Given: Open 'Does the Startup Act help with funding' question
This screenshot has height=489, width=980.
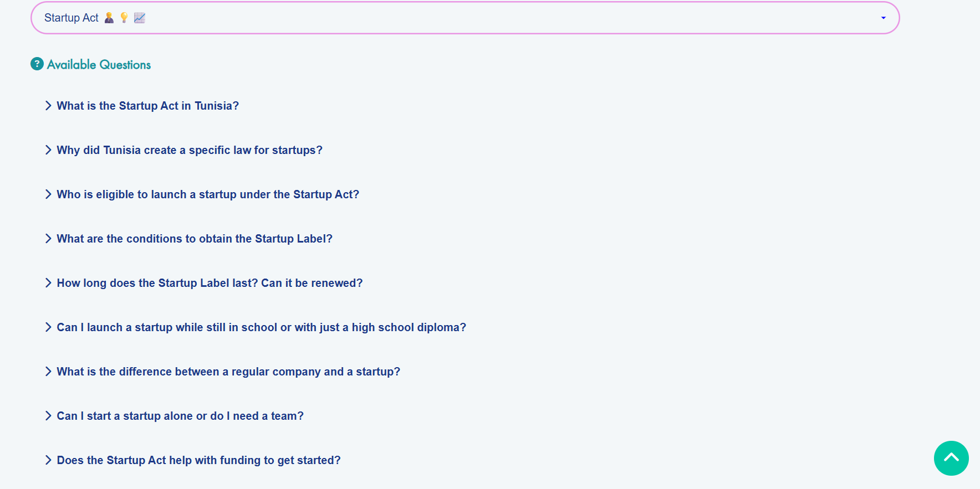Looking at the screenshot, I should [x=198, y=460].
